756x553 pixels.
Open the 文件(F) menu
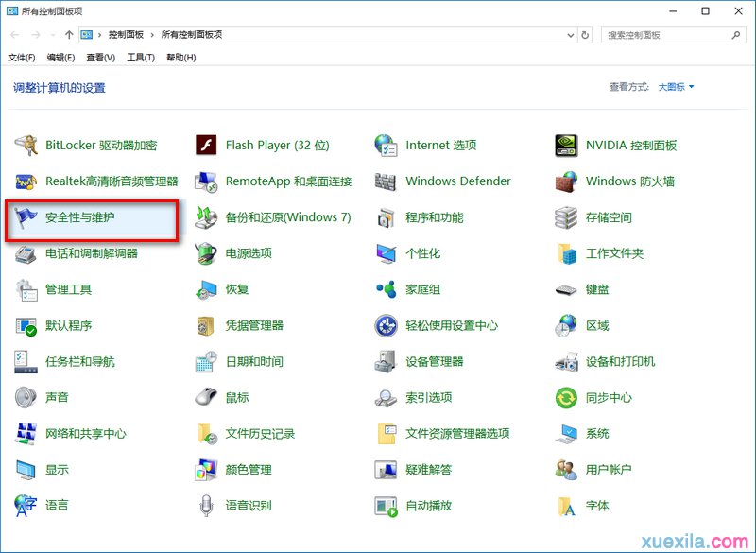(x=22, y=58)
